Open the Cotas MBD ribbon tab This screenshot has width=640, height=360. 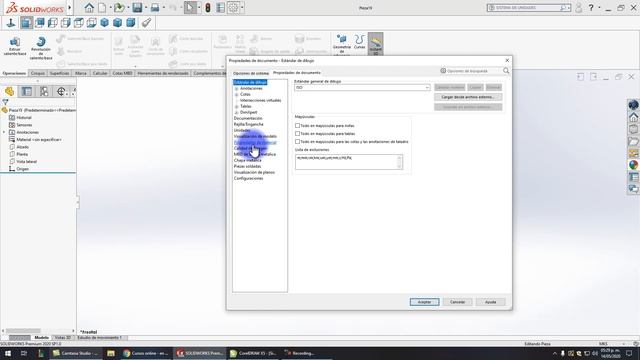(122, 73)
